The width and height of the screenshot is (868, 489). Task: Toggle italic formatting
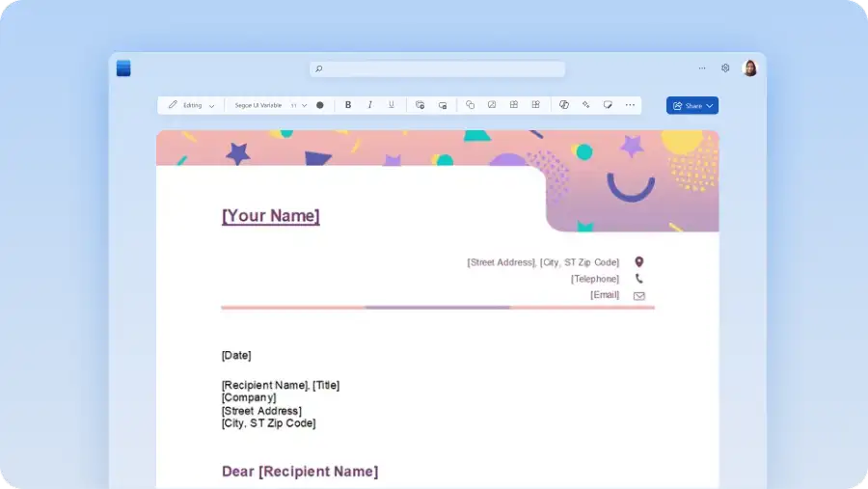[x=369, y=105]
